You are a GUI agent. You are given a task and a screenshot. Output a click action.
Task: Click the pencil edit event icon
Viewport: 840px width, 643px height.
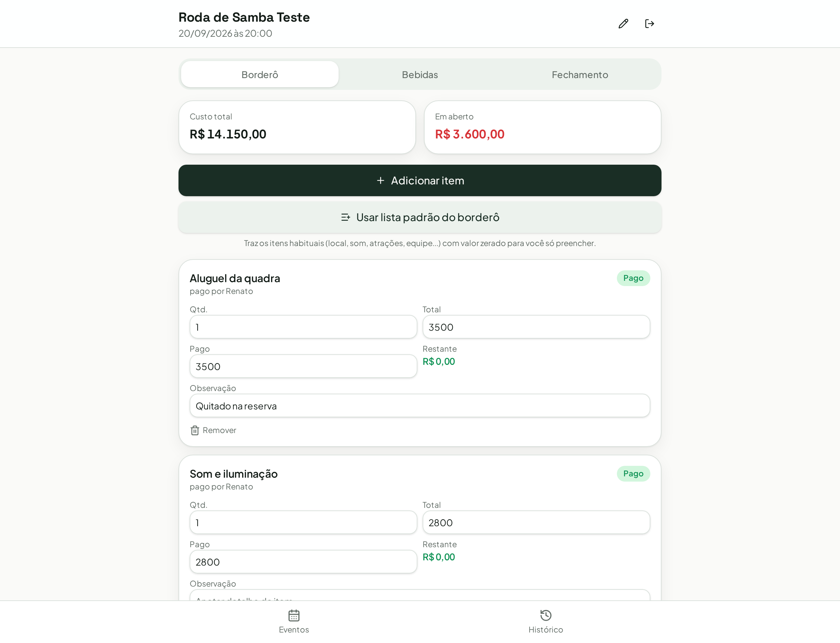click(x=623, y=24)
